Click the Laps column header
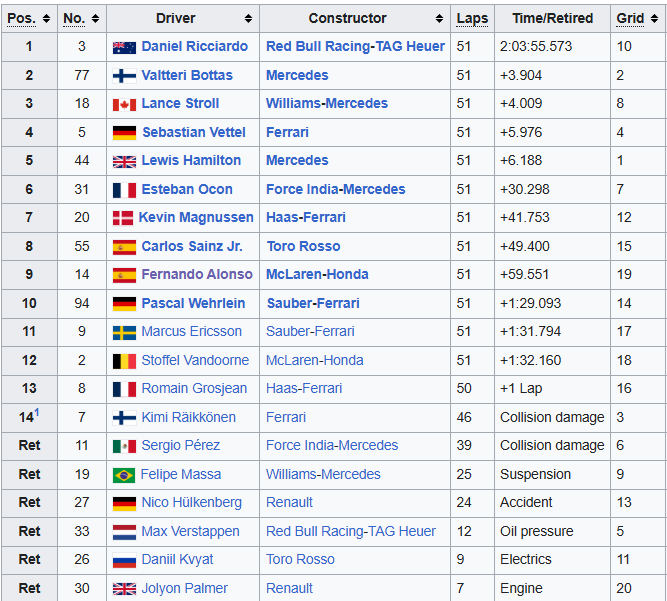 pyautogui.click(x=472, y=19)
